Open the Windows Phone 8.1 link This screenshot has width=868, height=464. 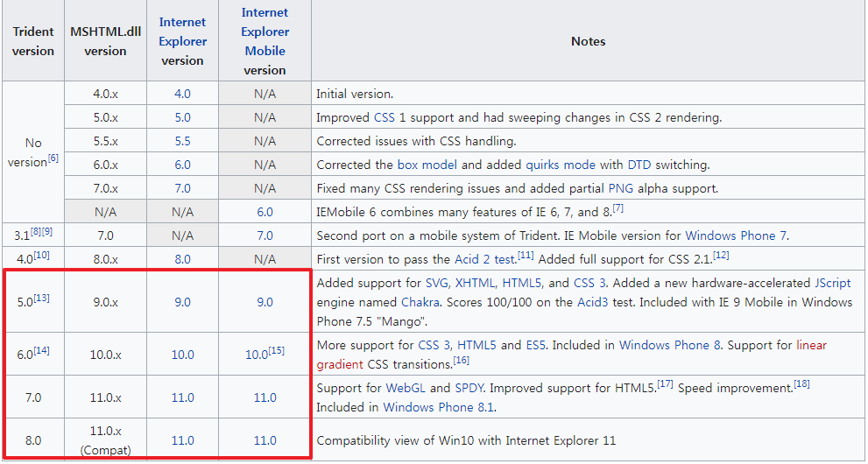tap(440, 408)
